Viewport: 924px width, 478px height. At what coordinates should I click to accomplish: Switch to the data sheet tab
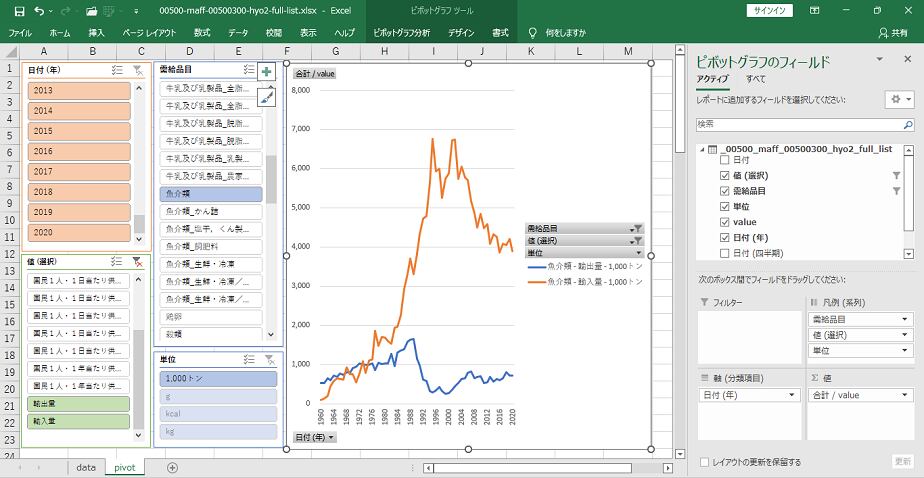pyautogui.click(x=86, y=467)
